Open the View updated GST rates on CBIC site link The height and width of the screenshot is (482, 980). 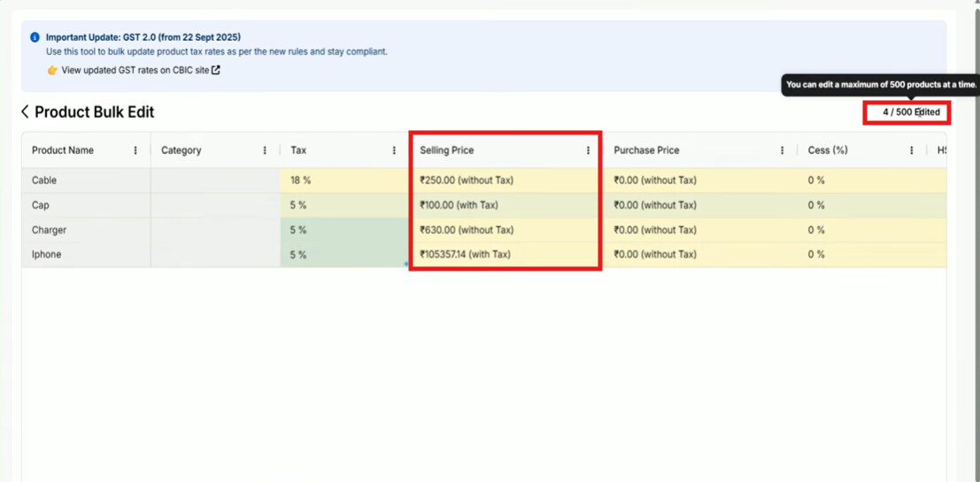coord(135,70)
